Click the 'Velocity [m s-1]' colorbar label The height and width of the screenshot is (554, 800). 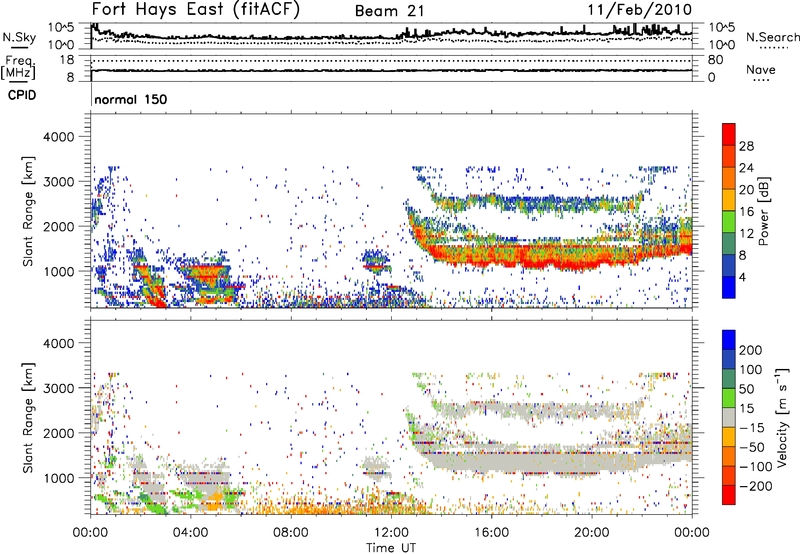(781, 417)
